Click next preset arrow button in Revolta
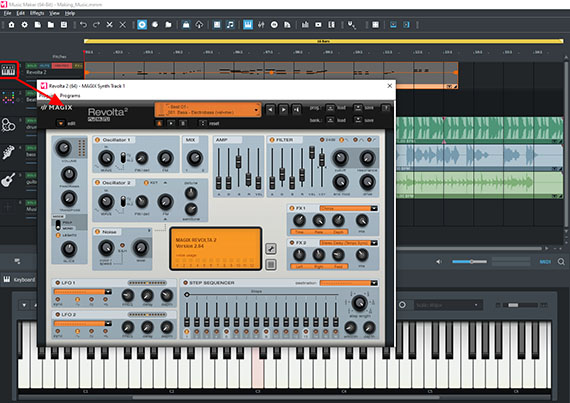The image size is (570, 403). [283, 109]
